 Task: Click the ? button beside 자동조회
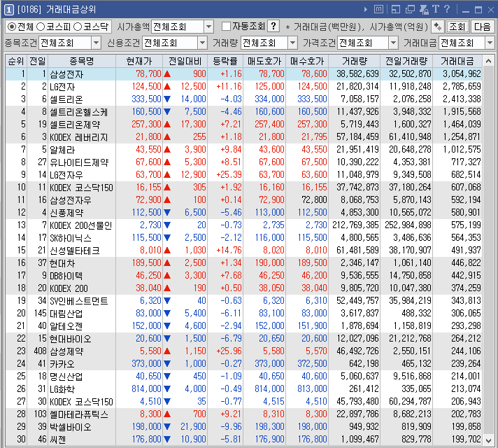273,27
